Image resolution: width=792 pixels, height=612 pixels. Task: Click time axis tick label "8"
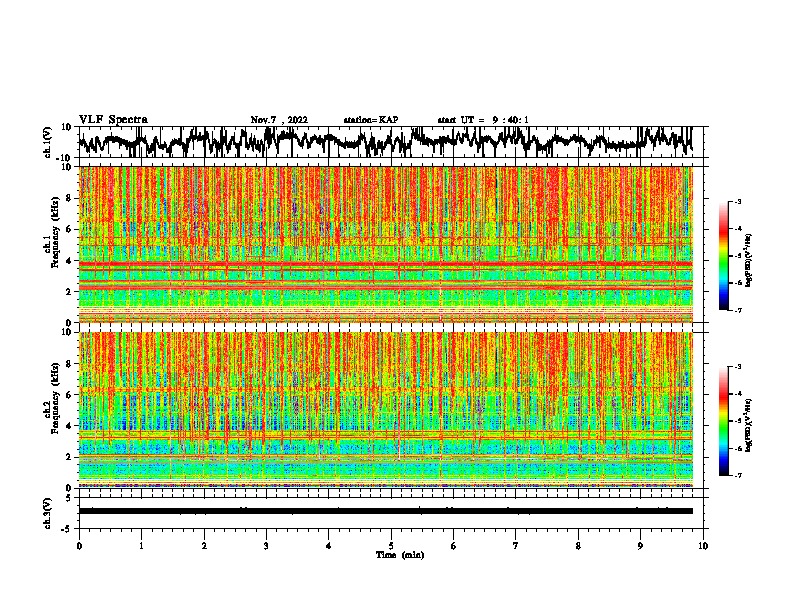pyautogui.click(x=578, y=546)
